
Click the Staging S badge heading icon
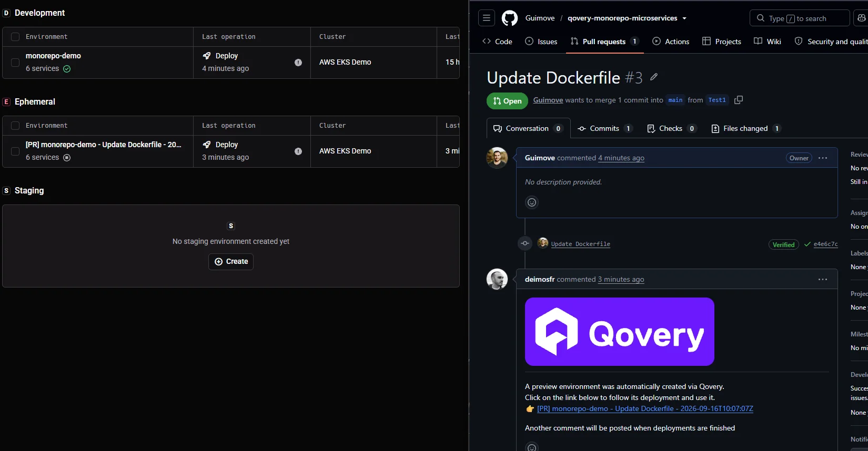(6, 190)
